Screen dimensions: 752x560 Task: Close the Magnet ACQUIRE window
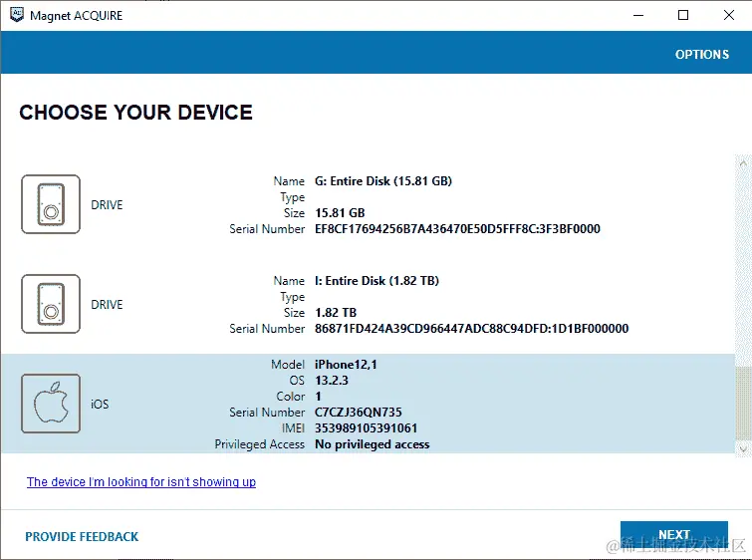point(728,15)
